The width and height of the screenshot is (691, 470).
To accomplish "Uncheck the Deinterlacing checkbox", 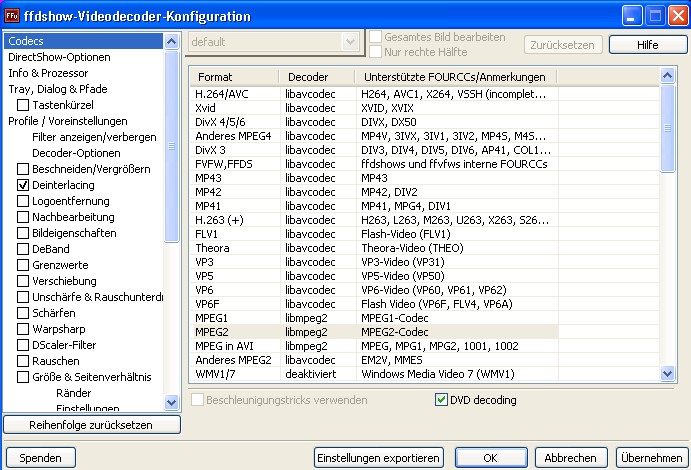I will coord(23,185).
